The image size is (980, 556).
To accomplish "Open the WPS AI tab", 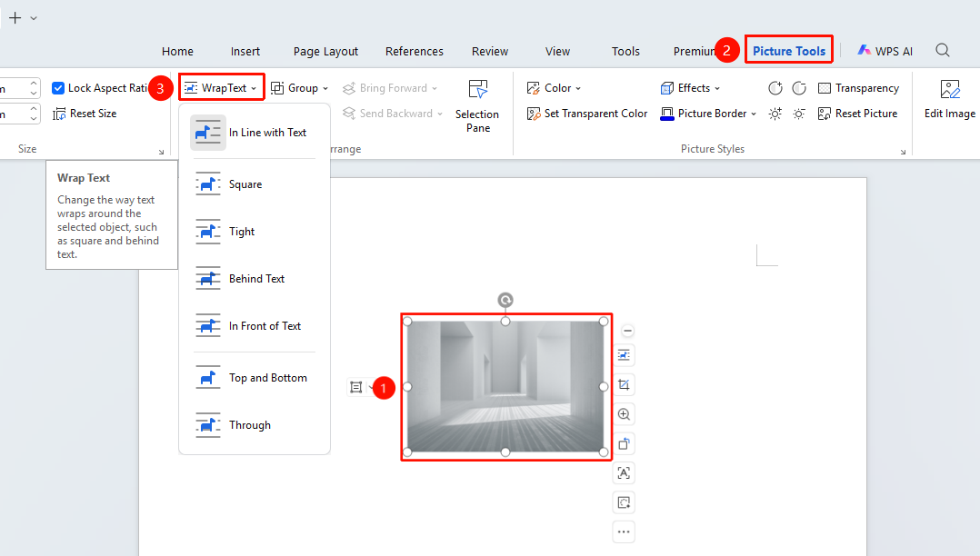I will (885, 51).
